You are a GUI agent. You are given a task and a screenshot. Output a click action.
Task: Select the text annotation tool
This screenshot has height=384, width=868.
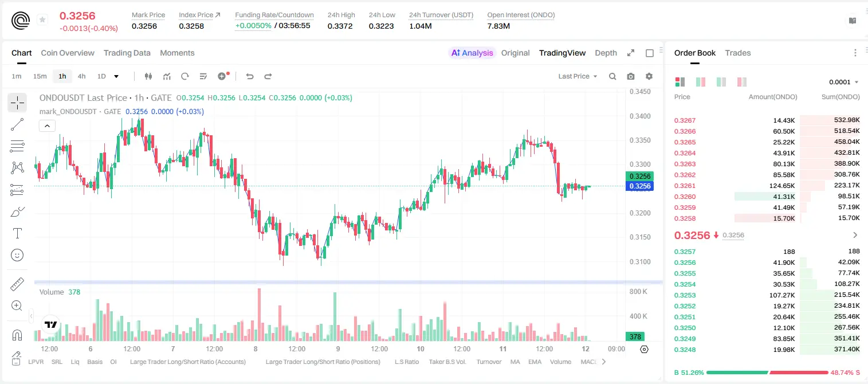[x=17, y=233]
